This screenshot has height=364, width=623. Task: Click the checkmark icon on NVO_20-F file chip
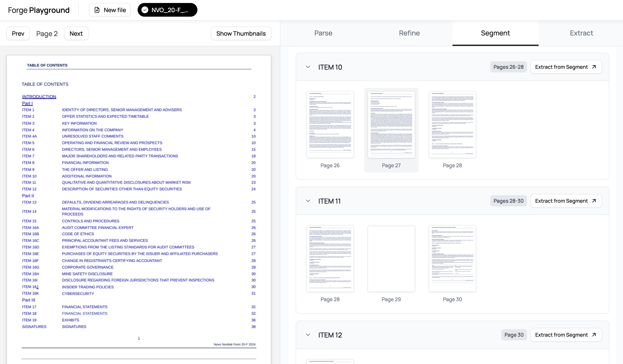(x=145, y=10)
